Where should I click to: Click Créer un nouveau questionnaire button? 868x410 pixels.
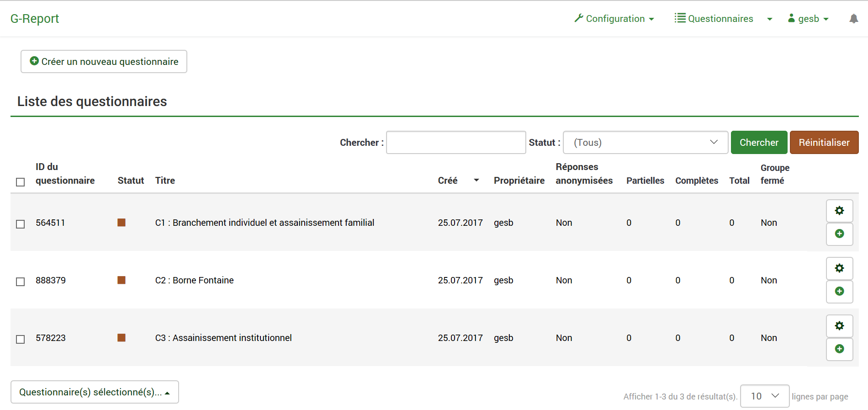104,62
